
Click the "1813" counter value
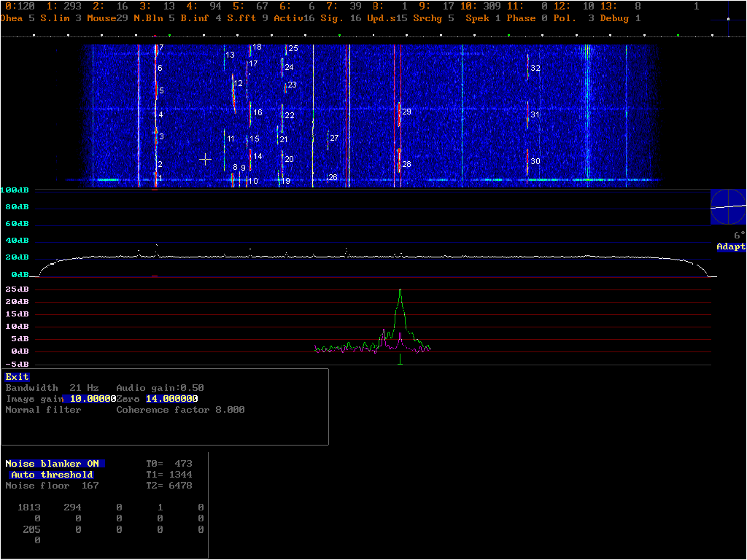[29, 507]
